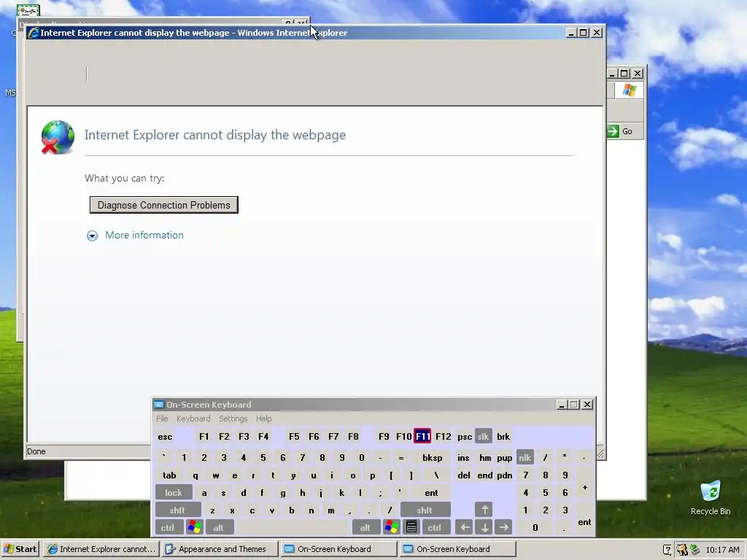Toggle the left alt key
This screenshot has width=747, height=560.
click(x=218, y=528)
